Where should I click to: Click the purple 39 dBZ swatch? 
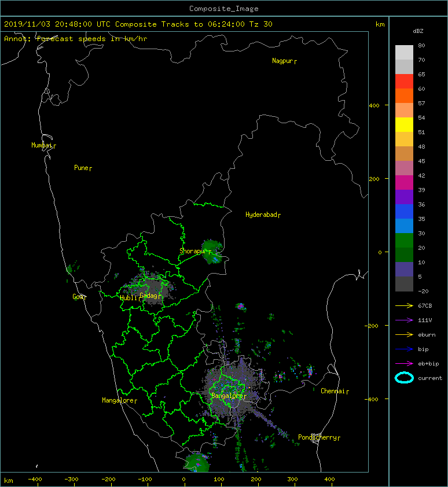coord(404,197)
